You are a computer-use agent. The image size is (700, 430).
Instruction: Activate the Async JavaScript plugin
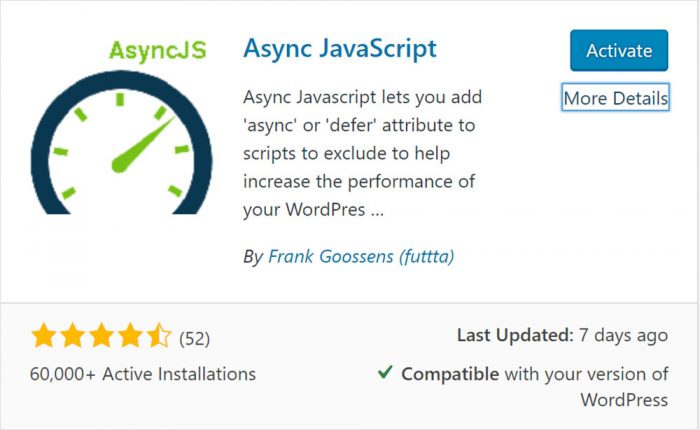pos(619,50)
